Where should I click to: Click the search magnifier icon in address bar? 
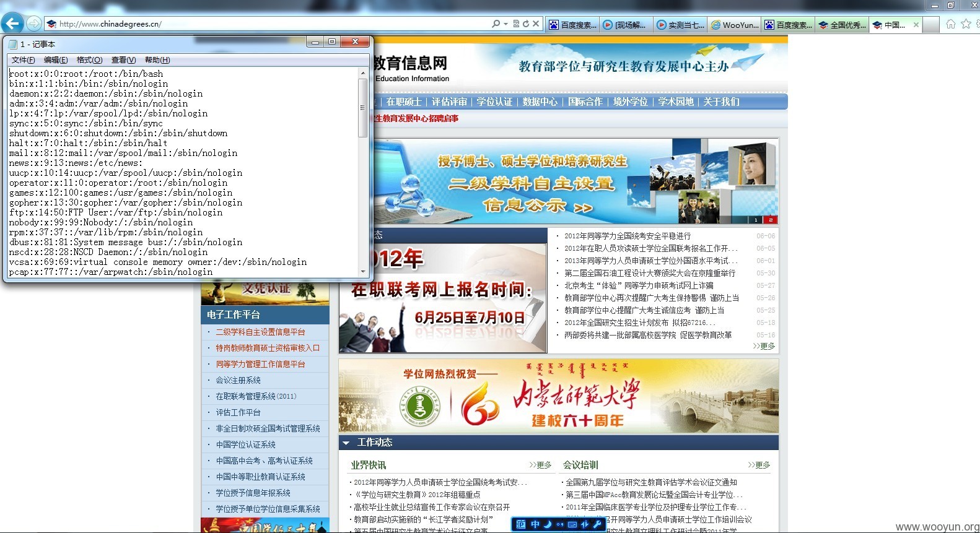coord(496,24)
